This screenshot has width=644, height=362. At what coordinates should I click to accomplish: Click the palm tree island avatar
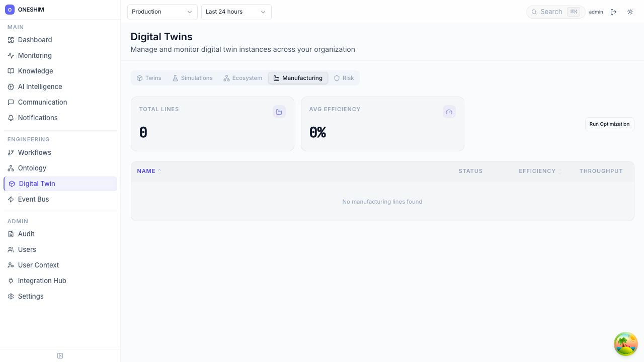click(x=625, y=344)
